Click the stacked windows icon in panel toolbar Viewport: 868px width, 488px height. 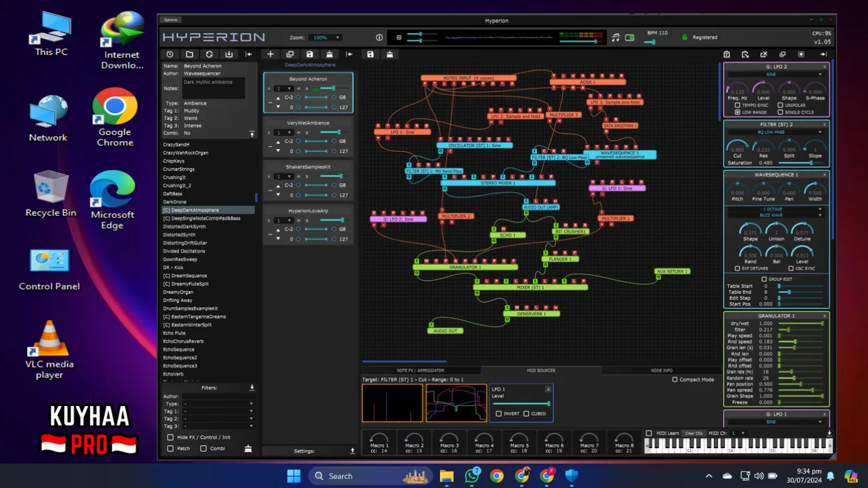[783, 54]
